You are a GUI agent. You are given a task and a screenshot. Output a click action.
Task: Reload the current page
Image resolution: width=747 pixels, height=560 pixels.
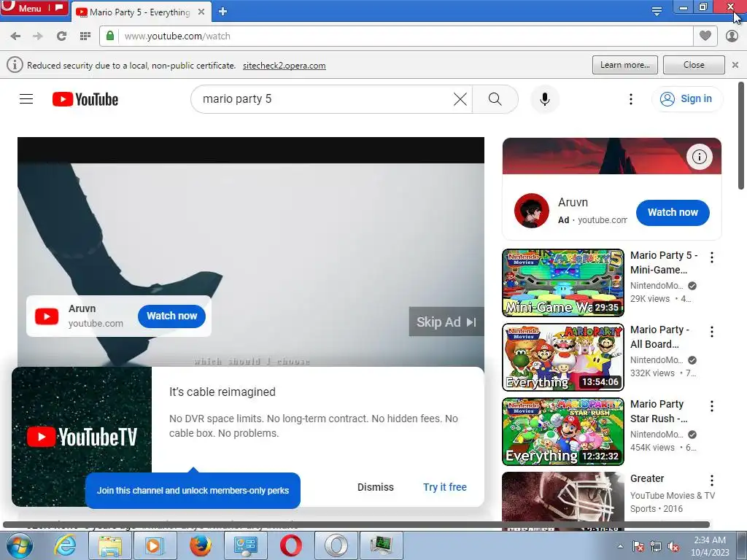pos(61,36)
